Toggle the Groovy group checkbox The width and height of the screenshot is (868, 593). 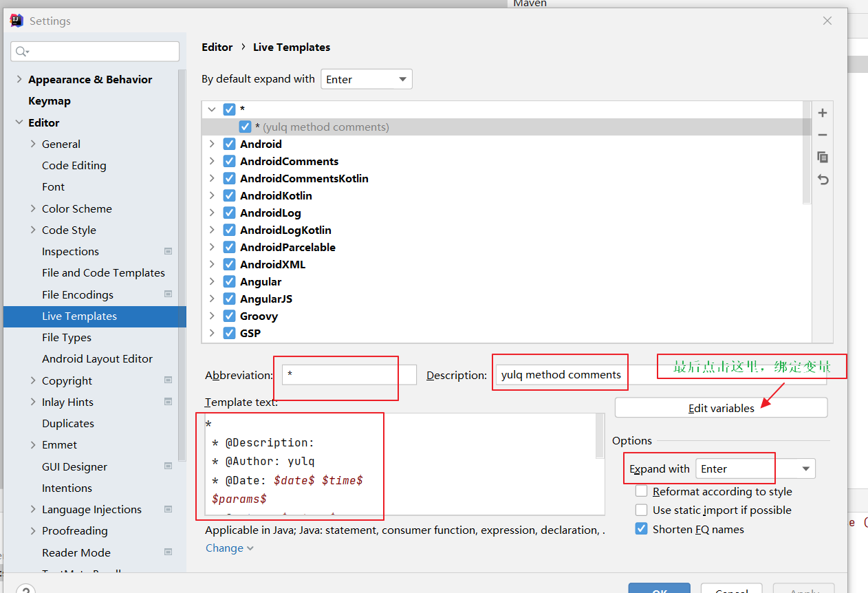click(x=230, y=316)
